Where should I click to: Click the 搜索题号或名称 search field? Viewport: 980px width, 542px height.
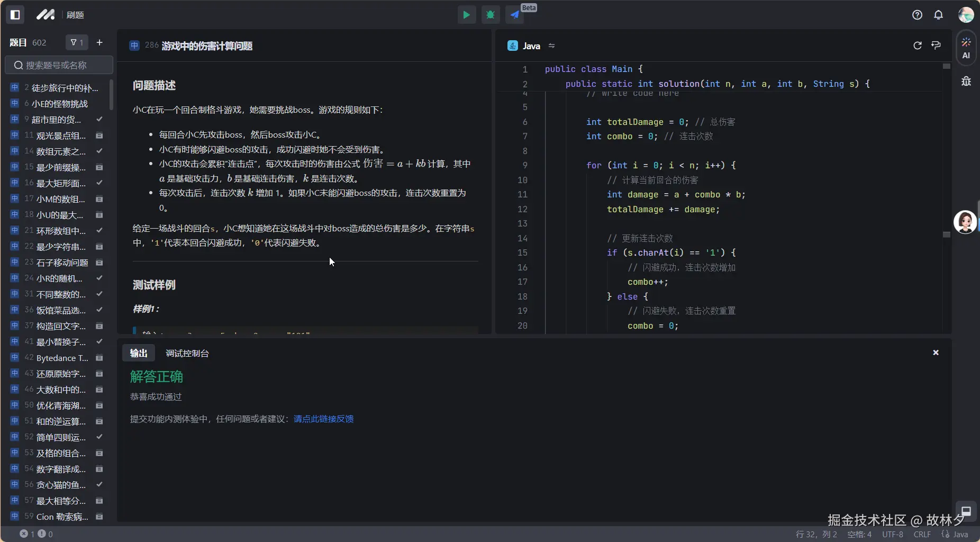58,65
